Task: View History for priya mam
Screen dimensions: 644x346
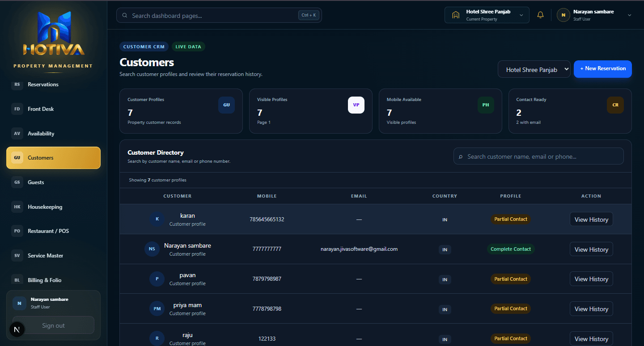Action: click(591, 309)
